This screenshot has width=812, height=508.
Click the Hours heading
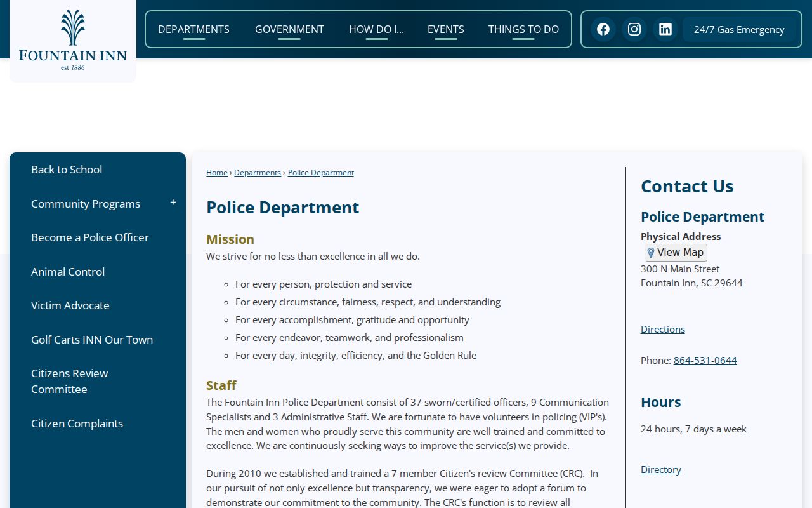(661, 402)
